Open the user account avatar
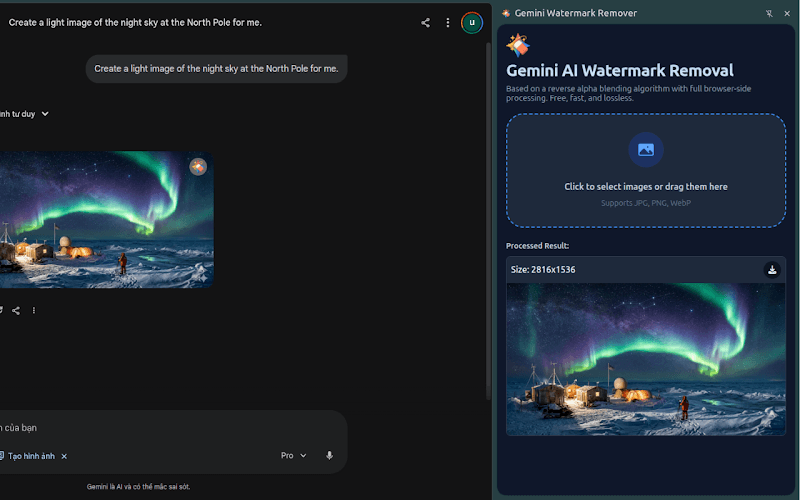 (x=472, y=22)
